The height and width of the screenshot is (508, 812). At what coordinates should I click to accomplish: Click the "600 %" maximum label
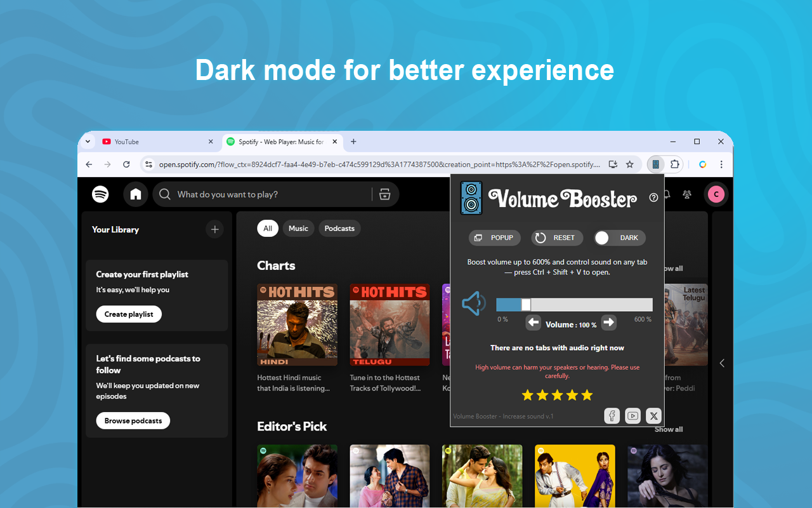pyautogui.click(x=643, y=319)
